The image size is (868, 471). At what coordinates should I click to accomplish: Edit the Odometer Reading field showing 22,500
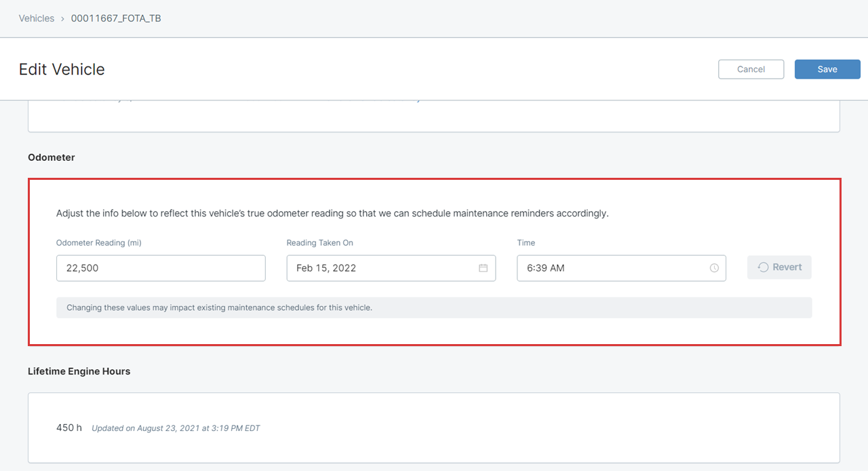(x=161, y=268)
